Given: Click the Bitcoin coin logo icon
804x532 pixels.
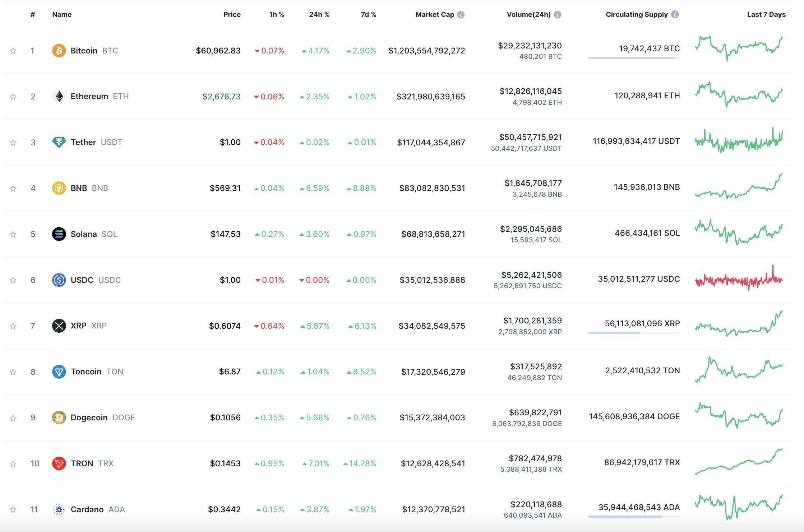Looking at the screenshot, I should 59,51.
